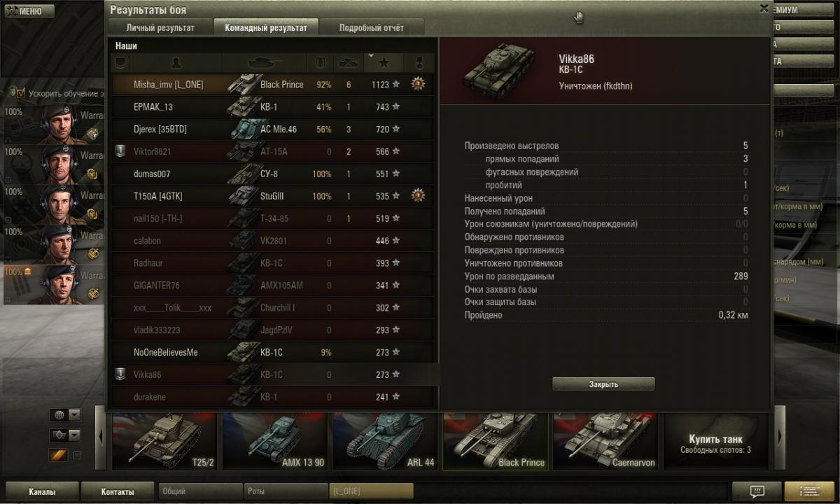Viewport: 840px width, 504px height.
Task: Toggle the orange stripe filter button
Action: (58, 456)
